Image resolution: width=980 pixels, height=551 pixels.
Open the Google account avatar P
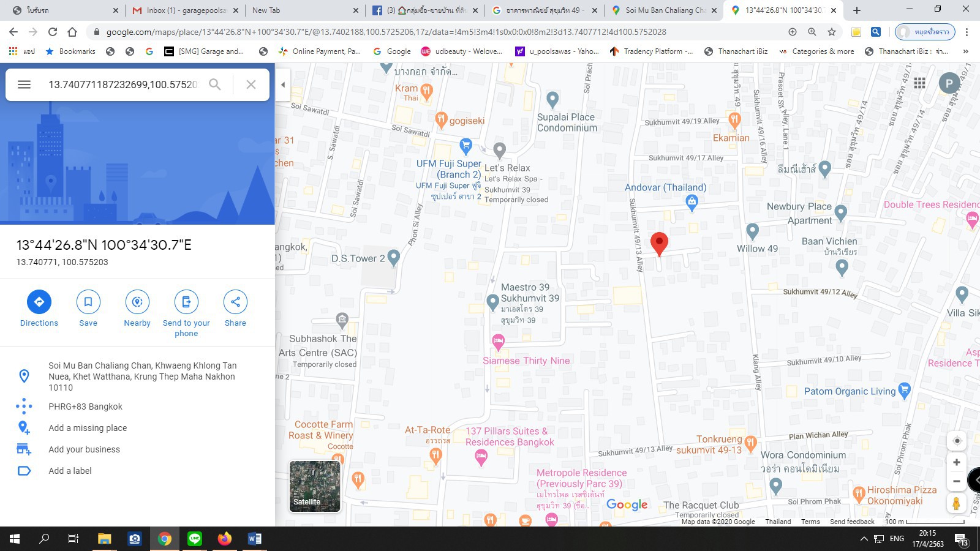click(x=949, y=83)
